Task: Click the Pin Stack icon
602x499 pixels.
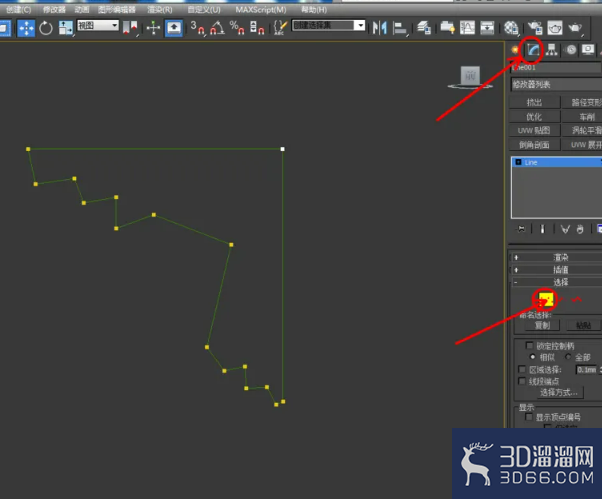Action: (521, 229)
